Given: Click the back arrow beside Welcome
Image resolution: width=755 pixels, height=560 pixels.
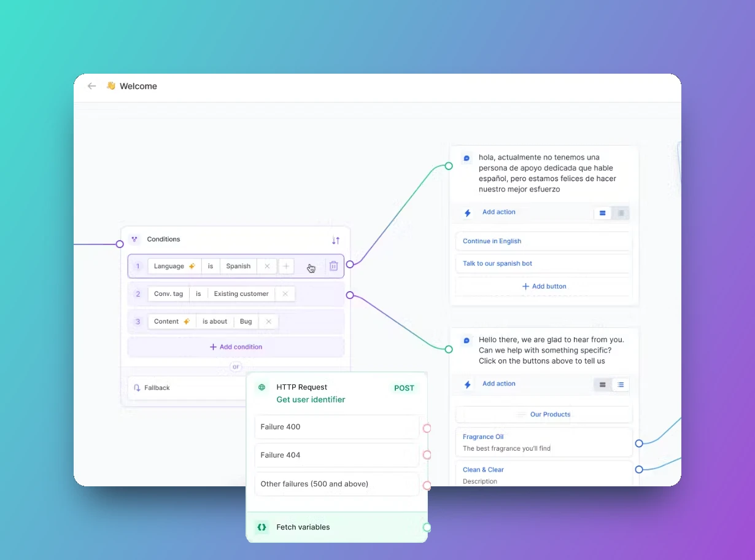Looking at the screenshot, I should [x=92, y=86].
